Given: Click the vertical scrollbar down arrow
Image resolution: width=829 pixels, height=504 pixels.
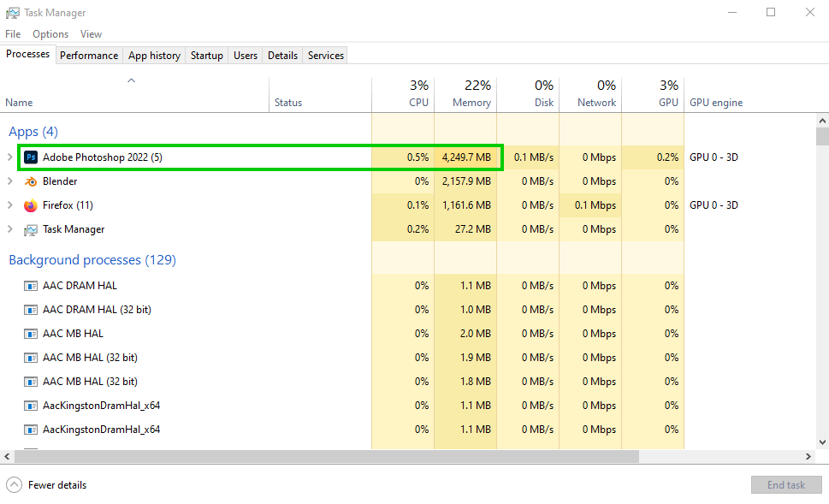Looking at the screenshot, I should pyautogui.click(x=822, y=442).
